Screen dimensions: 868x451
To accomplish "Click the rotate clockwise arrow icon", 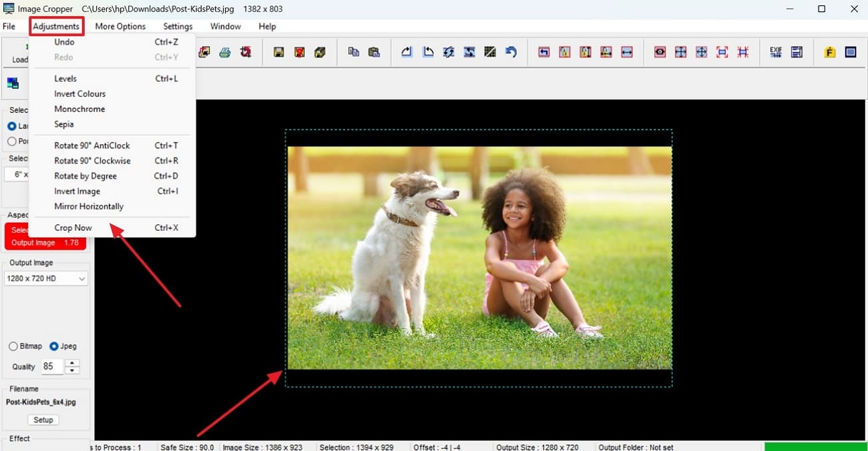I will (x=407, y=52).
